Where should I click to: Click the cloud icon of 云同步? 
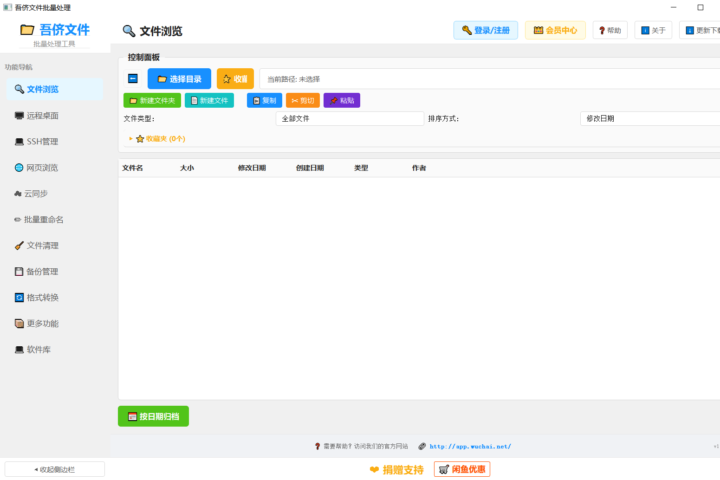18,194
